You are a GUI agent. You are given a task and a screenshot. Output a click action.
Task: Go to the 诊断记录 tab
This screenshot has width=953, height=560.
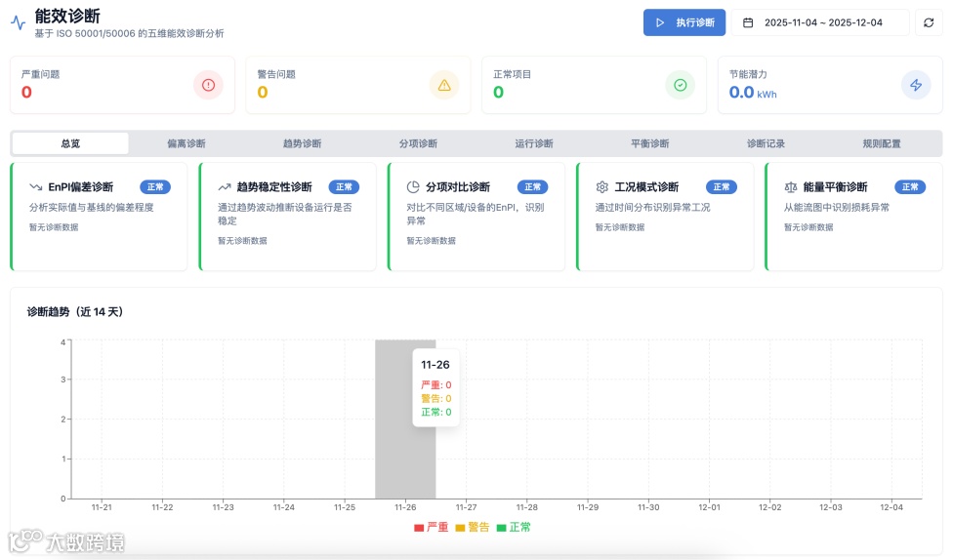tap(766, 143)
